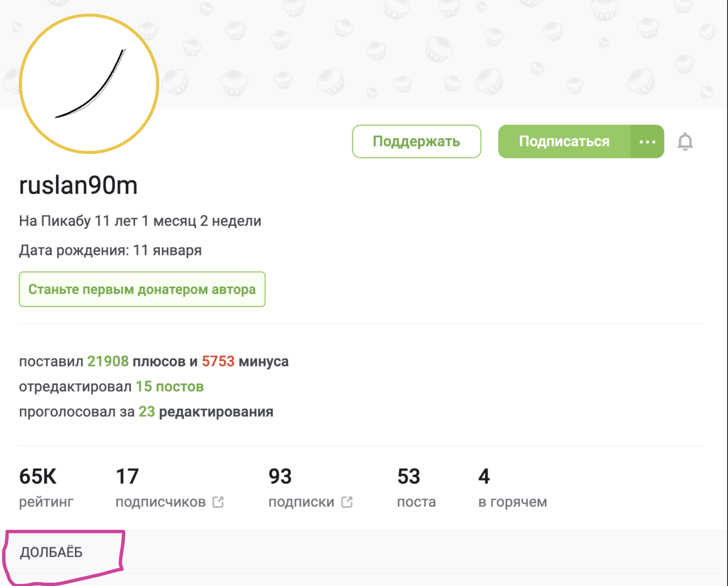This screenshot has width=728, height=586.
Task: Click Станьте первым донатером автора
Action: [x=142, y=289]
